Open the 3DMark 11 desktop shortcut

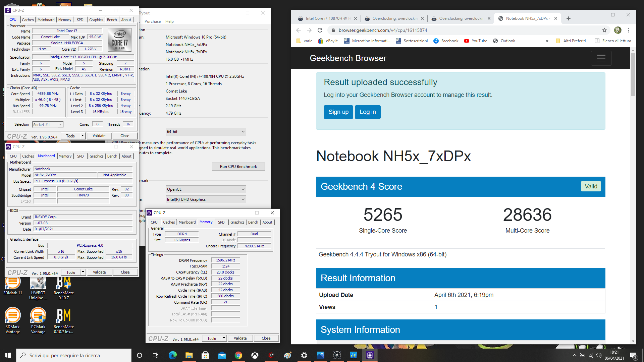[x=12, y=286]
